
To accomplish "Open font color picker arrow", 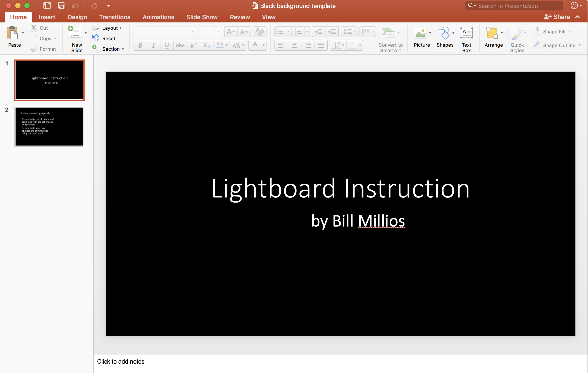I will (263, 45).
